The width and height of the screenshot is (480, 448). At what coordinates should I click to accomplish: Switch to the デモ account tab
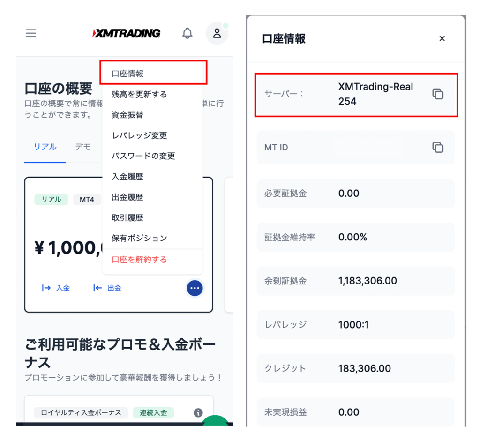[83, 147]
